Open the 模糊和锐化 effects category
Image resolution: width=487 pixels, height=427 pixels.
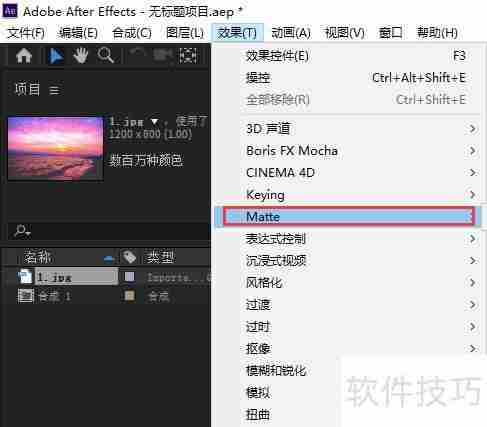click(276, 371)
